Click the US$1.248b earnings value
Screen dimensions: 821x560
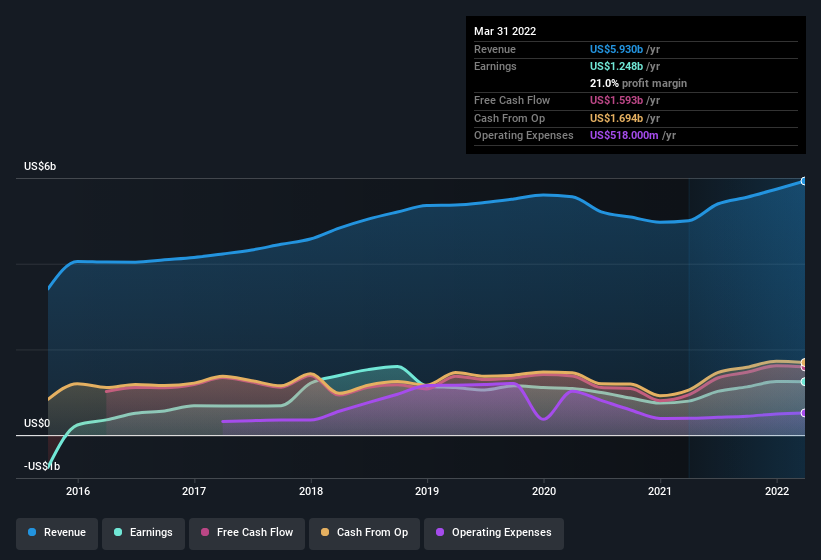click(x=616, y=66)
